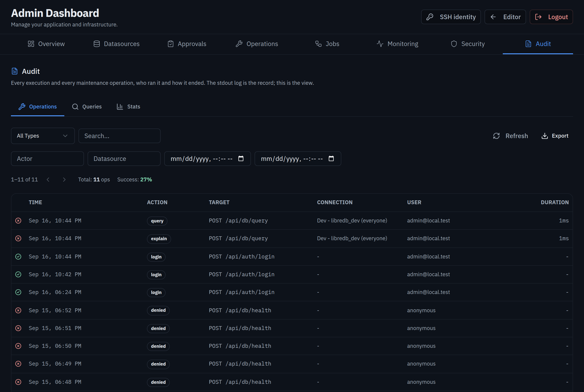Screen dimensions: 584x392
Task: Click the Refresh button
Action: pyautogui.click(x=511, y=136)
